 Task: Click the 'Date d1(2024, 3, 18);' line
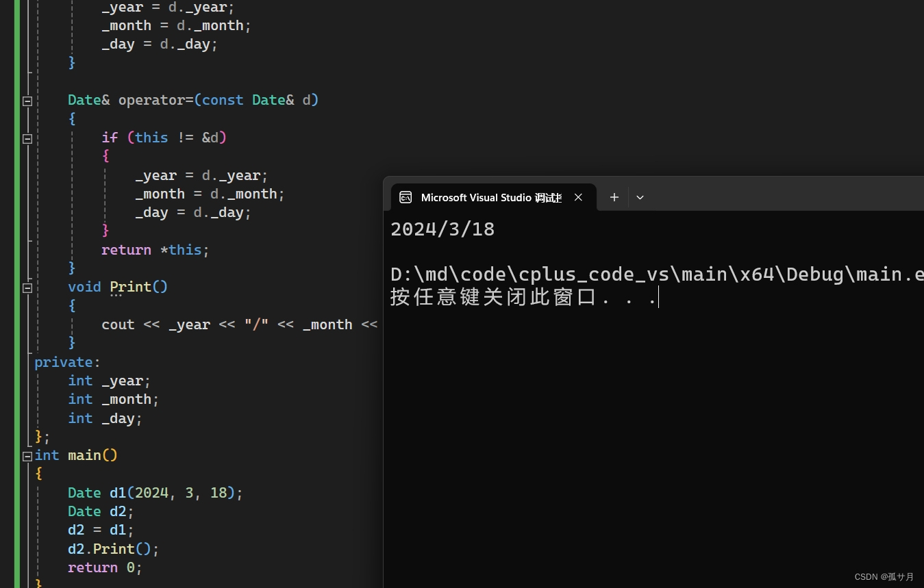point(155,493)
